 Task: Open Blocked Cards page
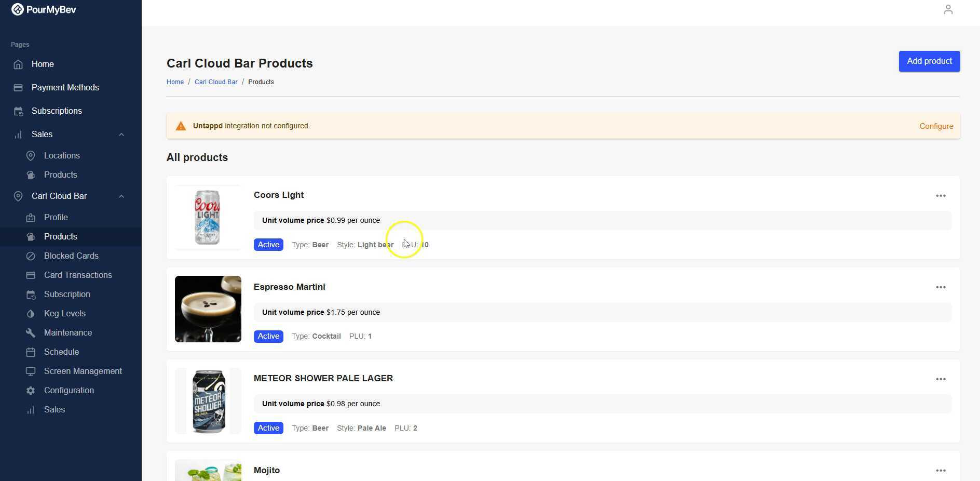[71, 256]
